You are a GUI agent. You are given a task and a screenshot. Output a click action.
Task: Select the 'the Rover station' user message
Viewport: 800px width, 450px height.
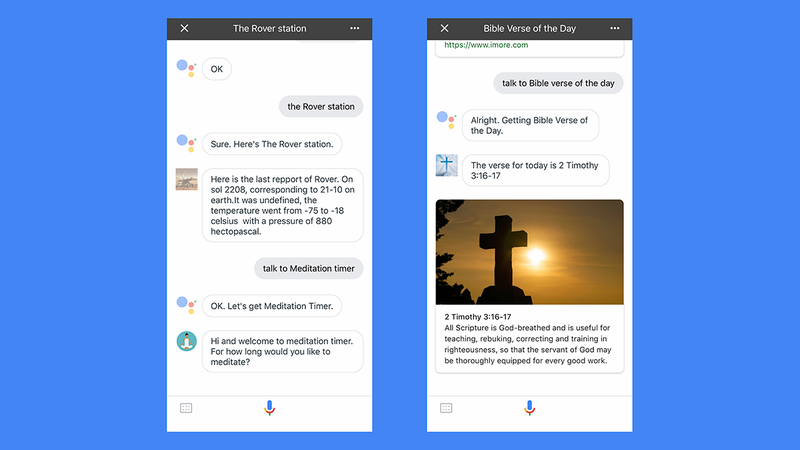coord(321,107)
